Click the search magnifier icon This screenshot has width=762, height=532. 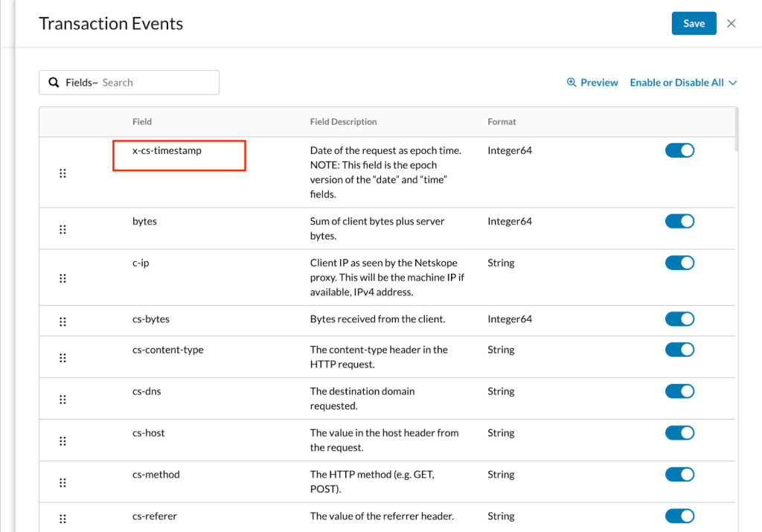pyautogui.click(x=54, y=83)
